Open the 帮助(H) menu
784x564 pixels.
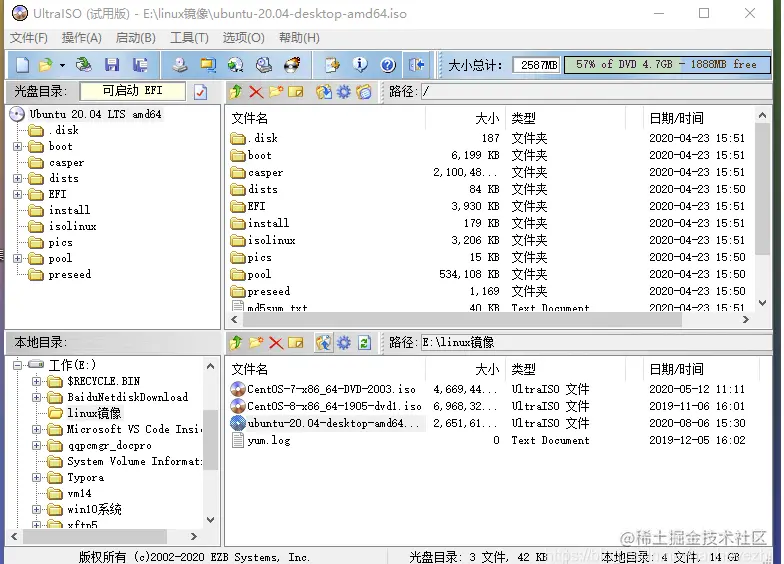[x=299, y=38]
